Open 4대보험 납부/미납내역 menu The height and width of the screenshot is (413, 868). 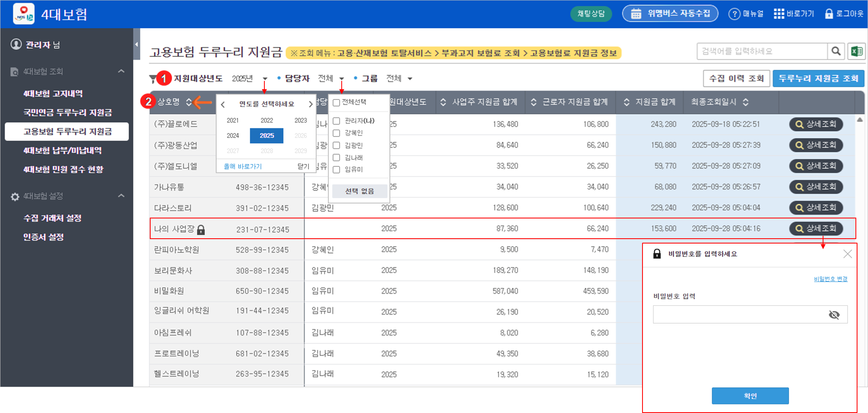(62, 150)
